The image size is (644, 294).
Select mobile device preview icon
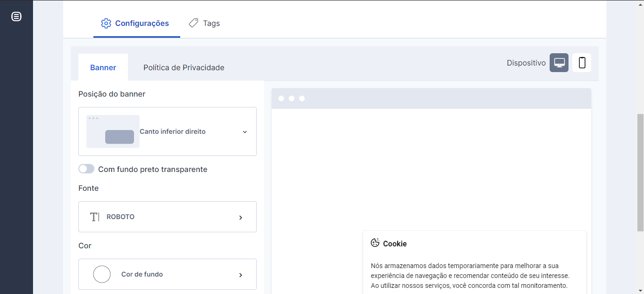click(582, 63)
